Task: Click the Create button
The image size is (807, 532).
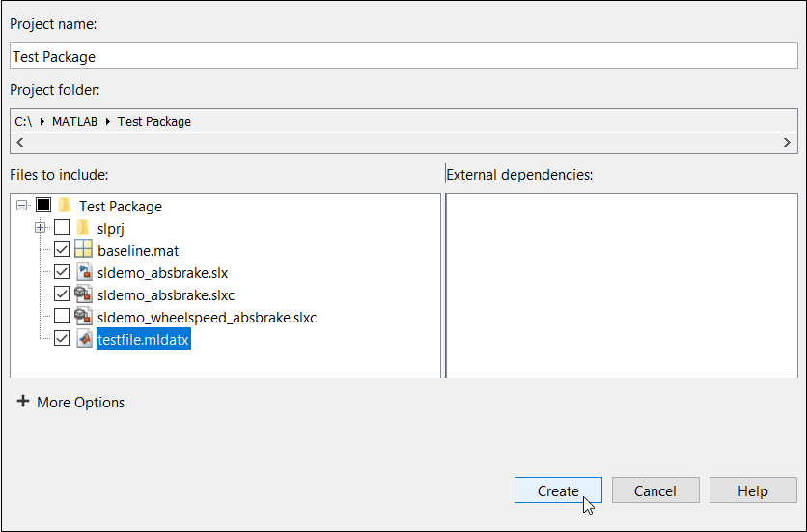Action: coord(558,490)
